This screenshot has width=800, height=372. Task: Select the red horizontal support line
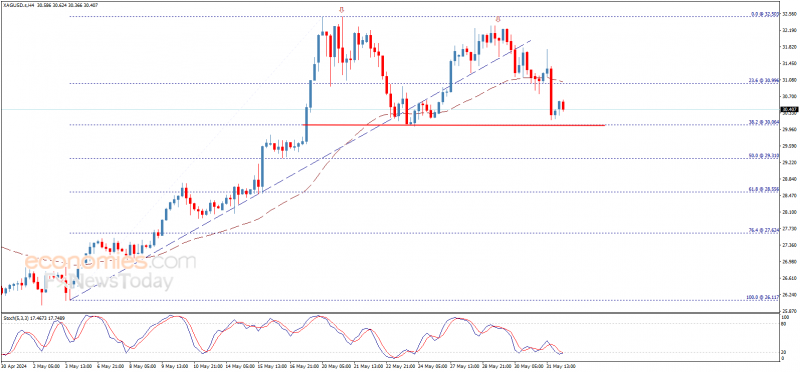(454, 125)
